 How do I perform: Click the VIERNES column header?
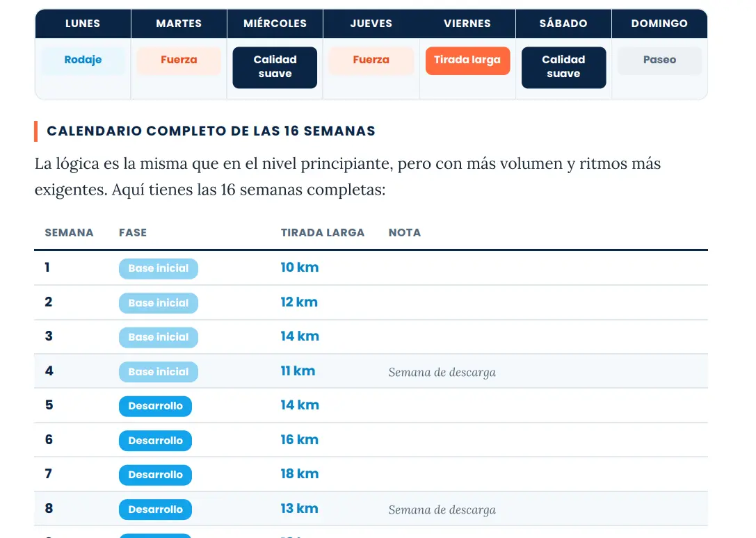click(467, 23)
